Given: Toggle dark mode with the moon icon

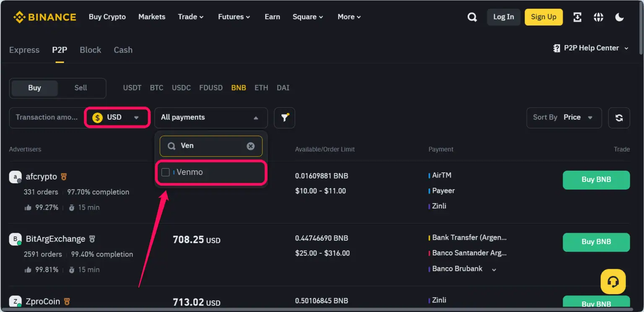Looking at the screenshot, I should point(619,17).
